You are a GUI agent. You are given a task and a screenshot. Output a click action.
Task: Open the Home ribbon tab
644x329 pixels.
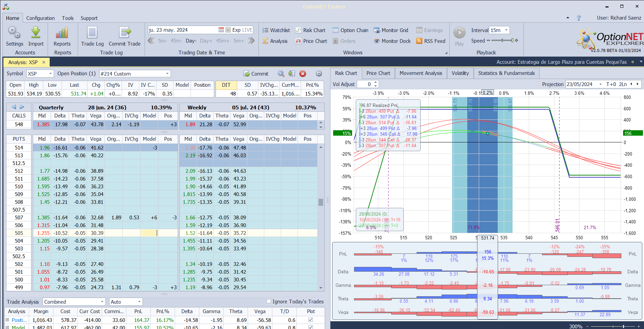(13, 18)
